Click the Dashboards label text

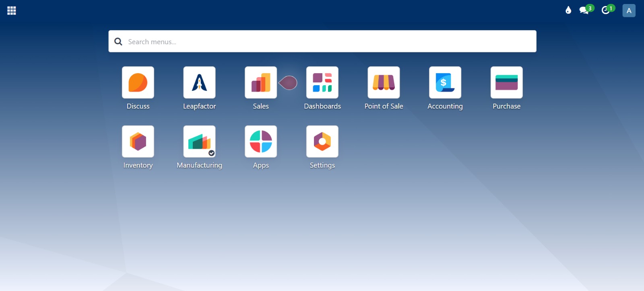click(x=322, y=106)
